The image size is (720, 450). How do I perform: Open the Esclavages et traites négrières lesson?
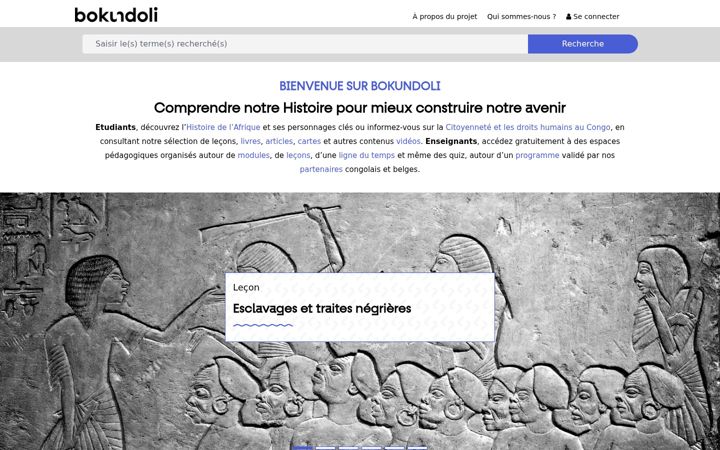click(x=322, y=309)
